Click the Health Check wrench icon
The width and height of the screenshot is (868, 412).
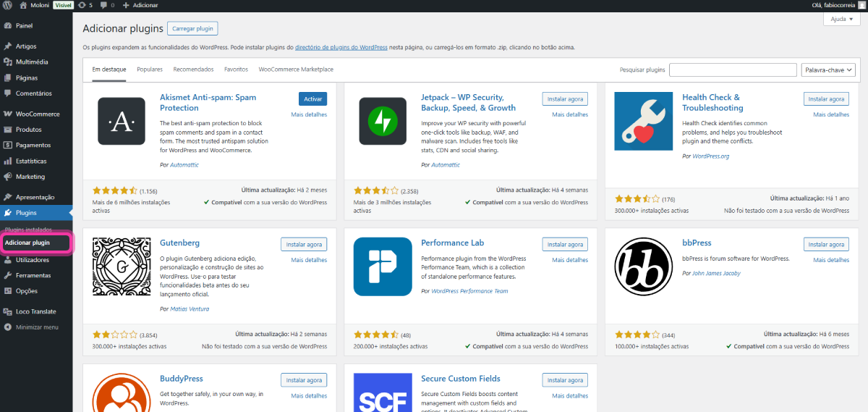coord(644,122)
